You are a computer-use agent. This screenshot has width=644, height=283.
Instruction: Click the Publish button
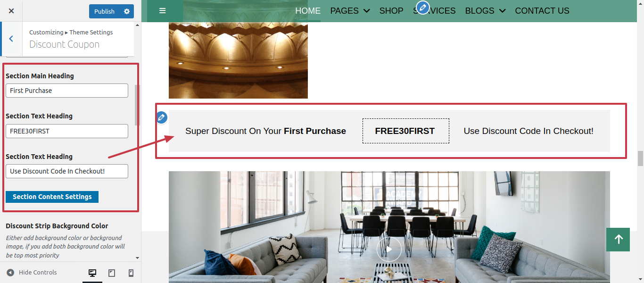(104, 11)
